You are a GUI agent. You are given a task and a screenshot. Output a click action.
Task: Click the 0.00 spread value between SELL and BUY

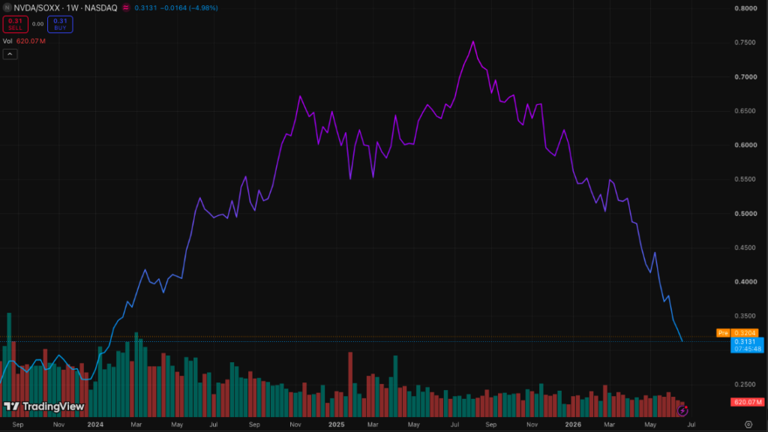pos(38,24)
